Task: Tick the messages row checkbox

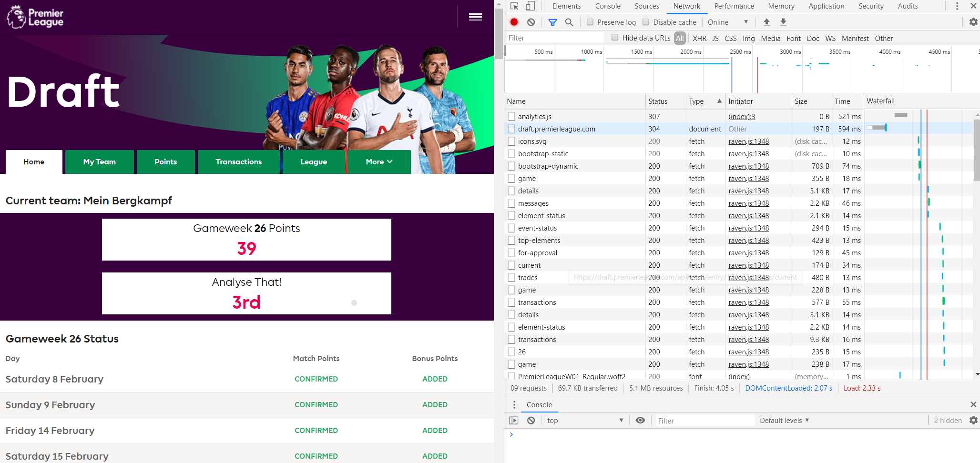Action: click(x=511, y=203)
